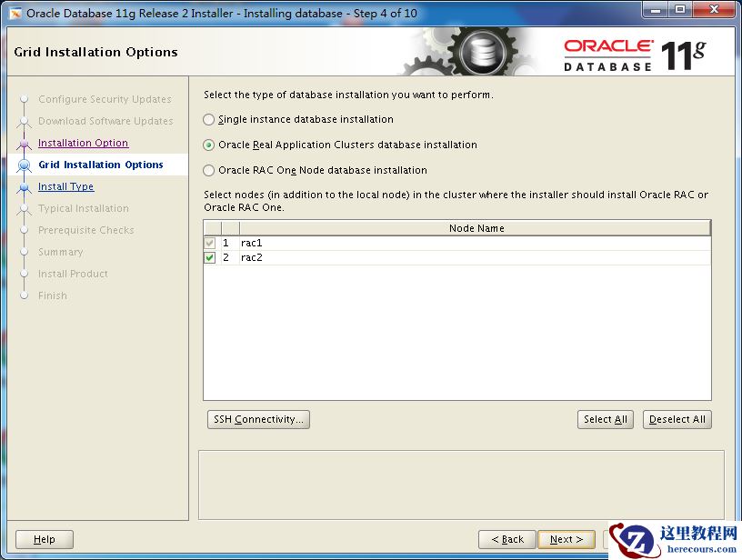742x560 pixels.
Task: Go back using the Back button
Action: 506,538
